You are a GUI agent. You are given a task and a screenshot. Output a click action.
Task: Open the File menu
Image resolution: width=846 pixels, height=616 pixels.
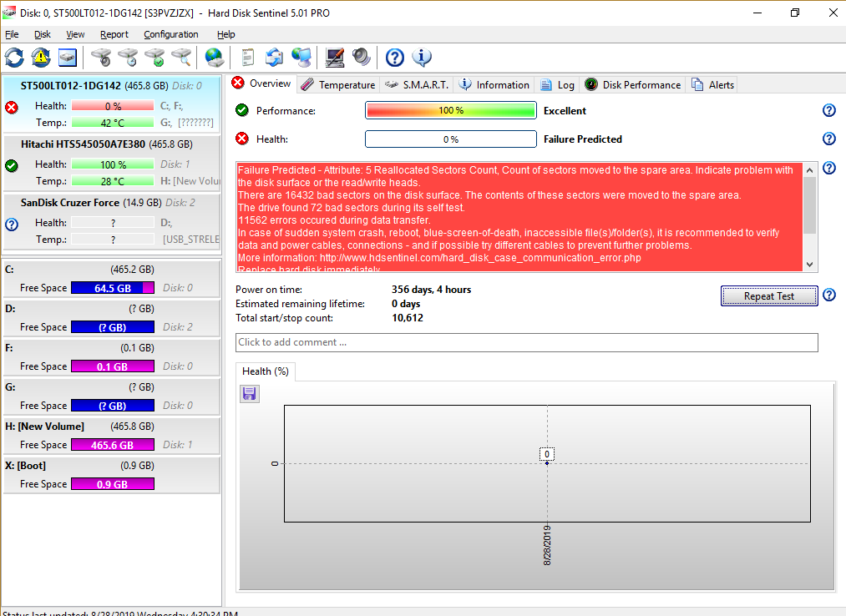pos(12,34)
